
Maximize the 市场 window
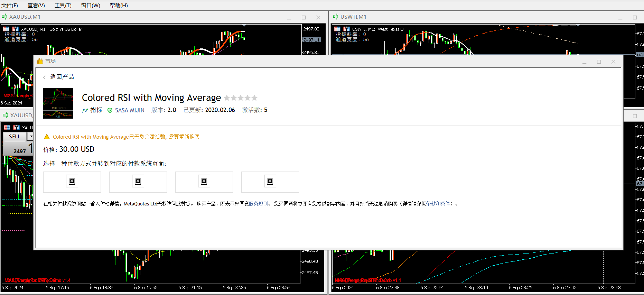click(x=599, y=62)
